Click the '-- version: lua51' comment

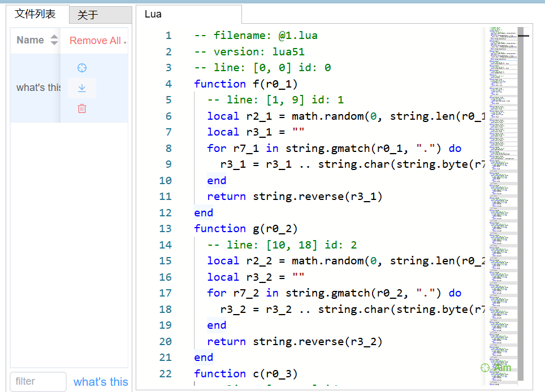[x=249, y=52]
